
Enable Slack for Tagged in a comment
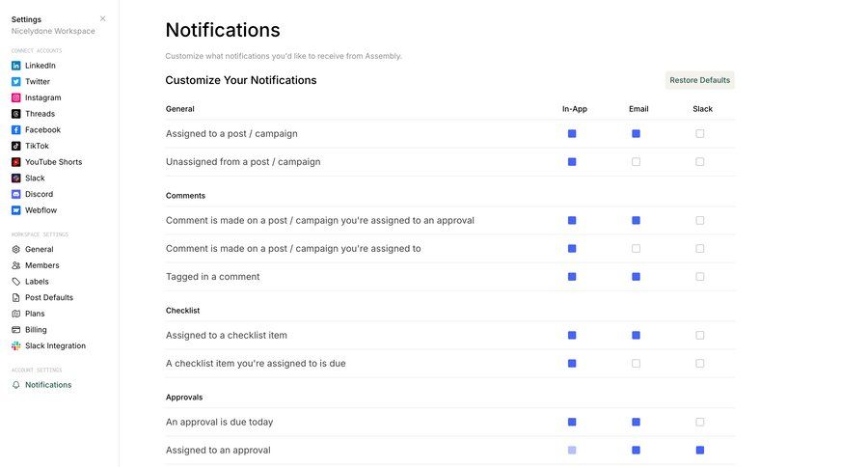coord(700,276)
